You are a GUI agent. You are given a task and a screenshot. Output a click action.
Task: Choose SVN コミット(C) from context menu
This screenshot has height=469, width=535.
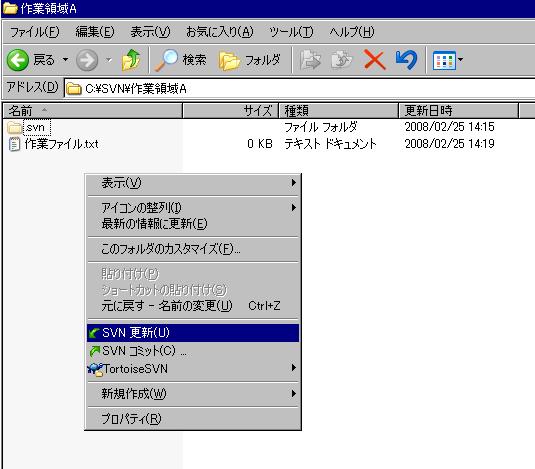pos(193,351)
